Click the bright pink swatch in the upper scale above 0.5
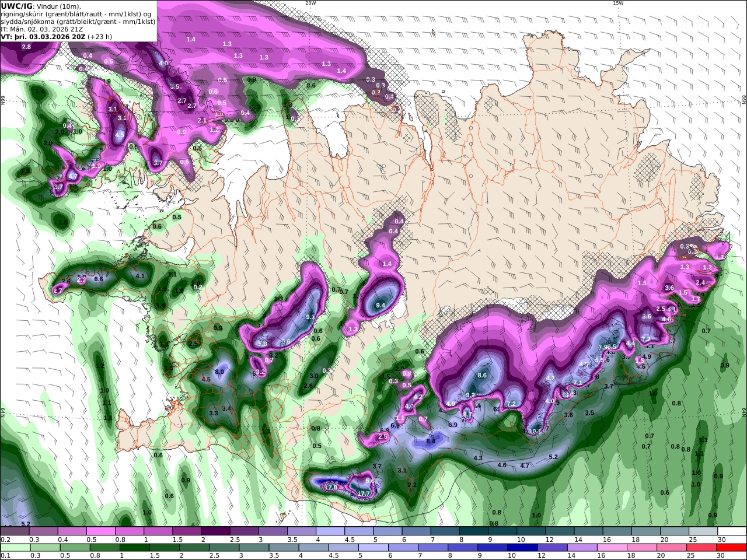The width and height of the screenshot is (747, 560). click(100, 531)
